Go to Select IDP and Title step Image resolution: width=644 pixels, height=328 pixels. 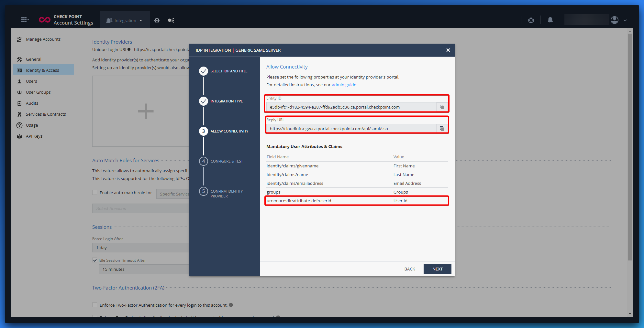[x=223, y=71]
